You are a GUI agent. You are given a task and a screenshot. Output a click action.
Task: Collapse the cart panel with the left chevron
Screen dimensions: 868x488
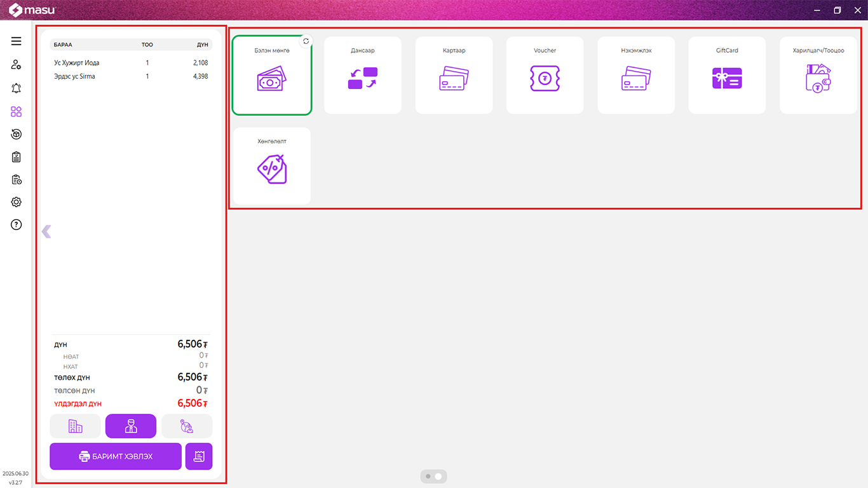click(x=46, y=231)
